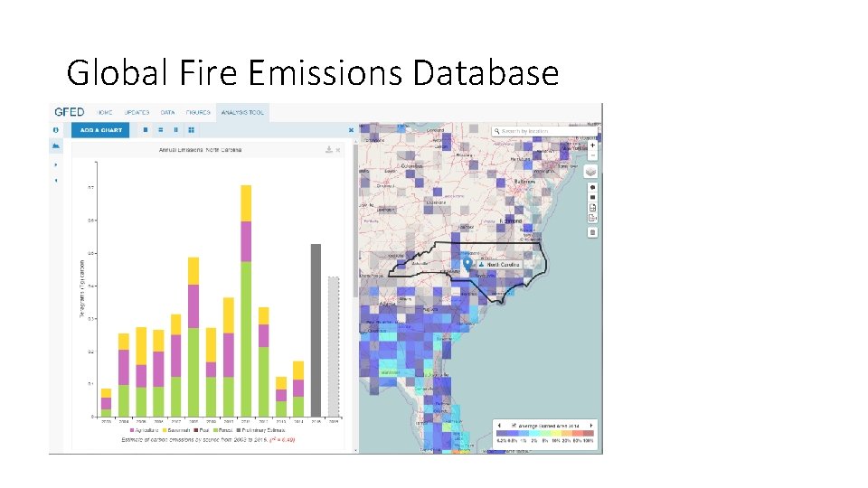
Task: Zoom in on the map
Action: point(592,145)
